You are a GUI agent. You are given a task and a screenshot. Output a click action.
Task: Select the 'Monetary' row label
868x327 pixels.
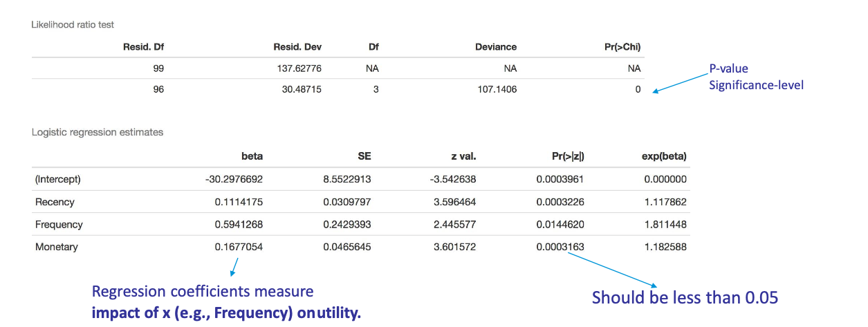pos(57,247)
